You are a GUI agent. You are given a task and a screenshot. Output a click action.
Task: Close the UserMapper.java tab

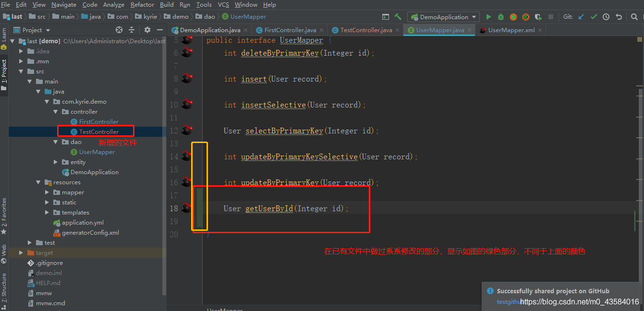point(469,30)
